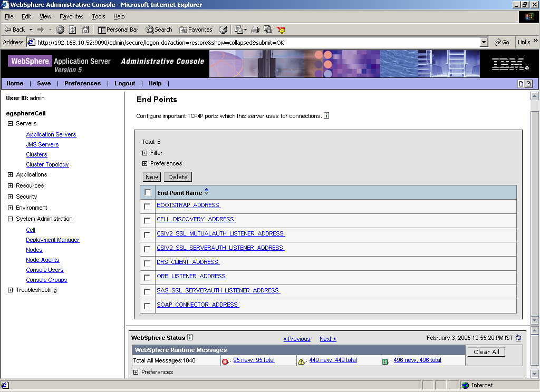Open the BOOTSTRAP_ADDRESS end point link
This screenshot has height=392, width=540.
coord(188,205)
